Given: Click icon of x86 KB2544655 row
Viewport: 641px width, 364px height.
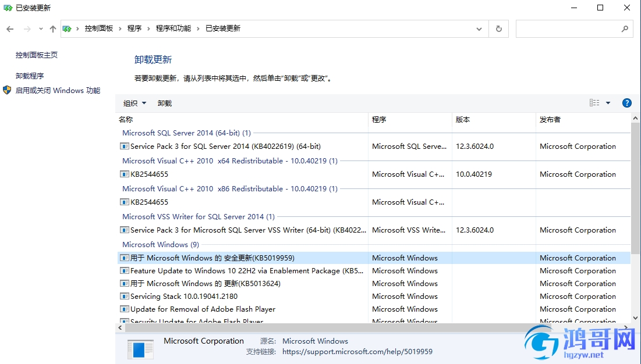Looking at the screenshot, I should click(x=124, y=202).
